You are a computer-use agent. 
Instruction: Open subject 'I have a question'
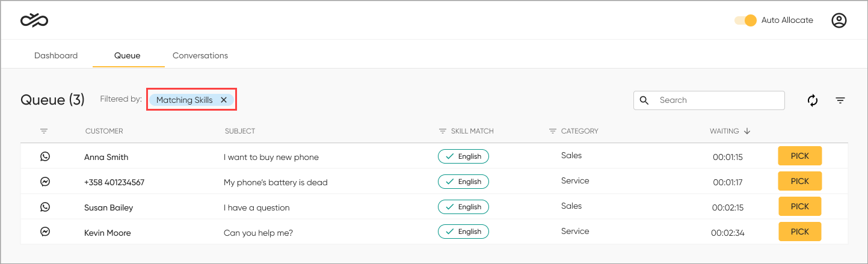point(257,207)
